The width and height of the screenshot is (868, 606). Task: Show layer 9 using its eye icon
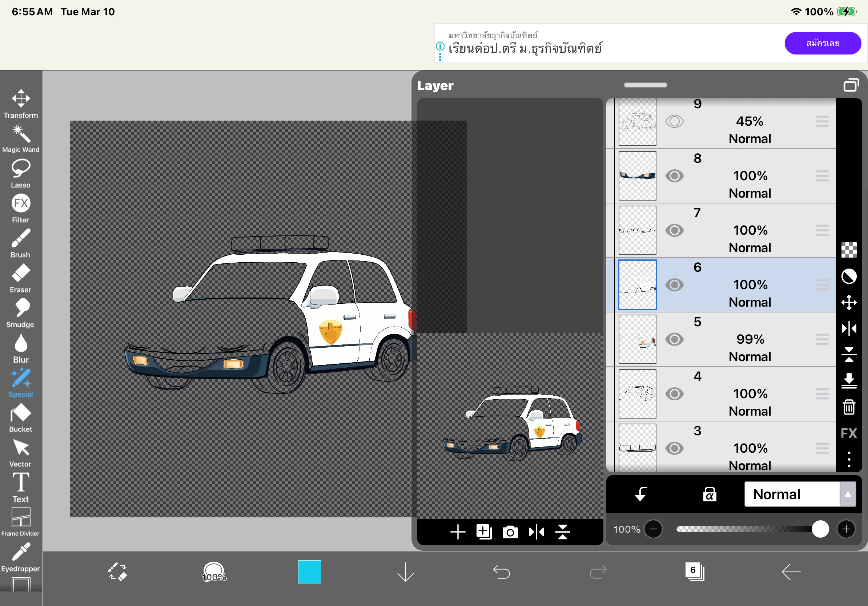click(x=674, y=122)
